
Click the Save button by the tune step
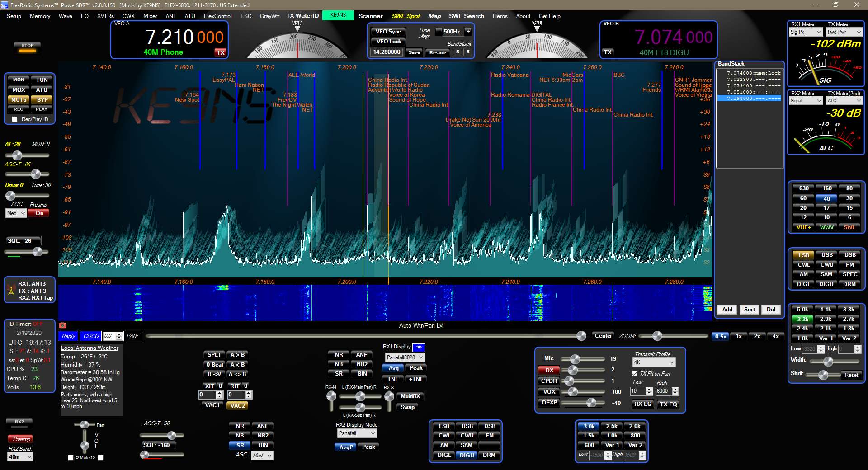coord(414,52)
